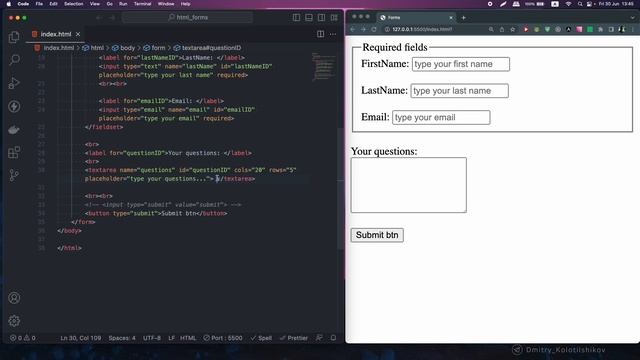Change indentation via Spaces: 4
The image size is (640, 360).
point(122,338)
